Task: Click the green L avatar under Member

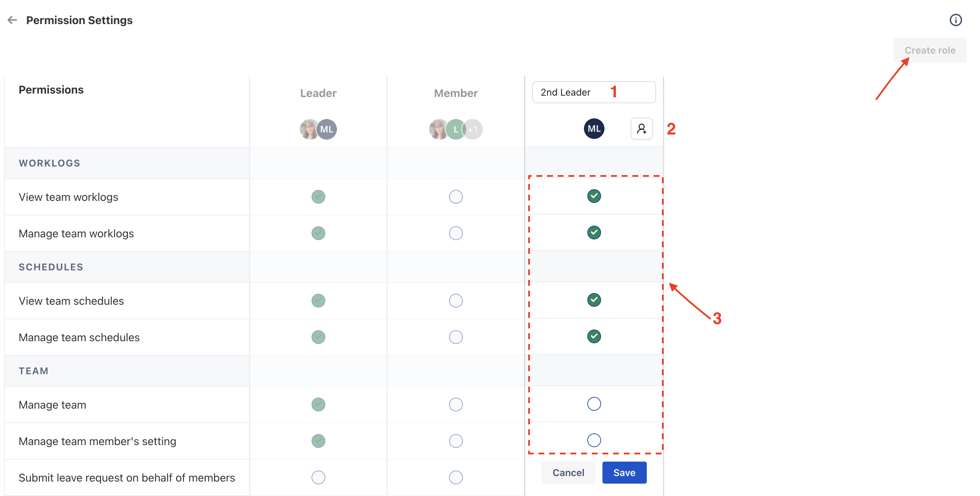Action: point(456,129)
